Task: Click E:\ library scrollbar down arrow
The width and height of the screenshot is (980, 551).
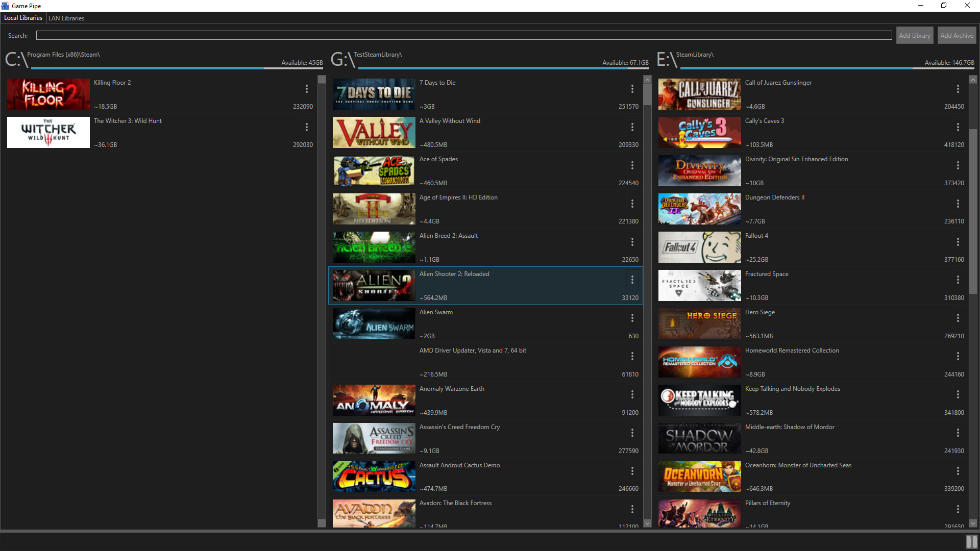Action: pos(973,523)
